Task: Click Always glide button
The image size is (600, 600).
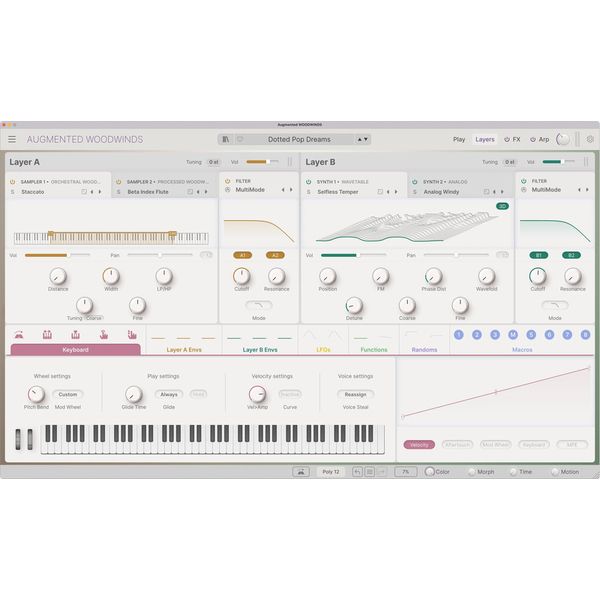Action: pyautogui.click(x=169, y=395)
